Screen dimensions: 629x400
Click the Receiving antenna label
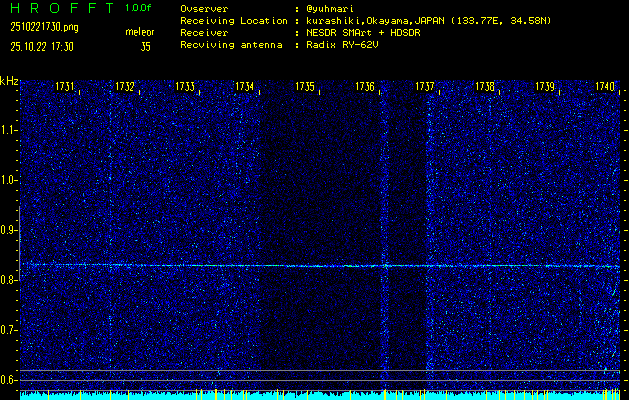point(231,45)
